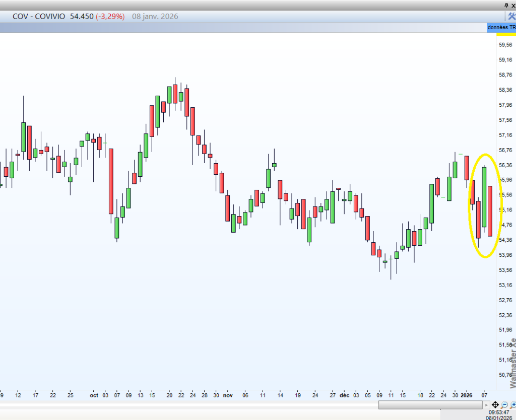Activate the four-arrow pan chart icon
The height and width of the screenshot is (420, 516).
coord(495,405)
